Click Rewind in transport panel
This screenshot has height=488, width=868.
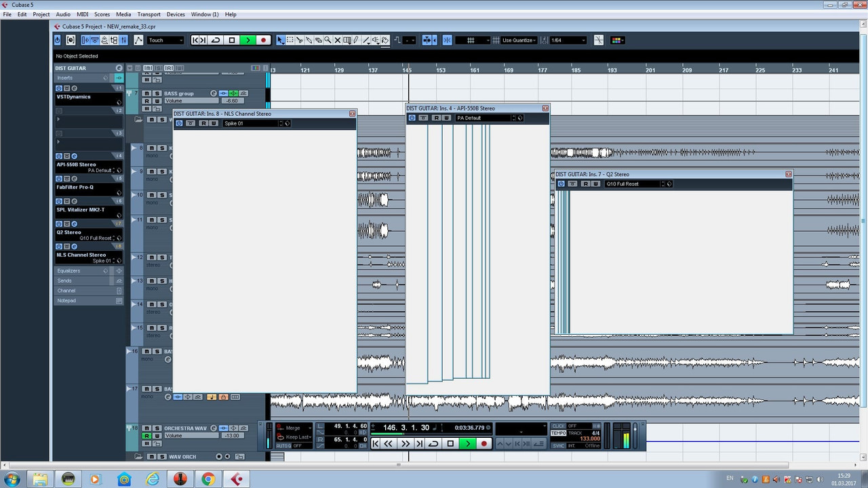(x=388, y=443)
